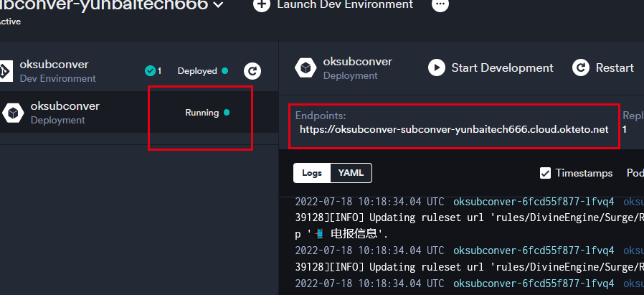Click the Launch Dev Environment plus icon

coord(262,5)
